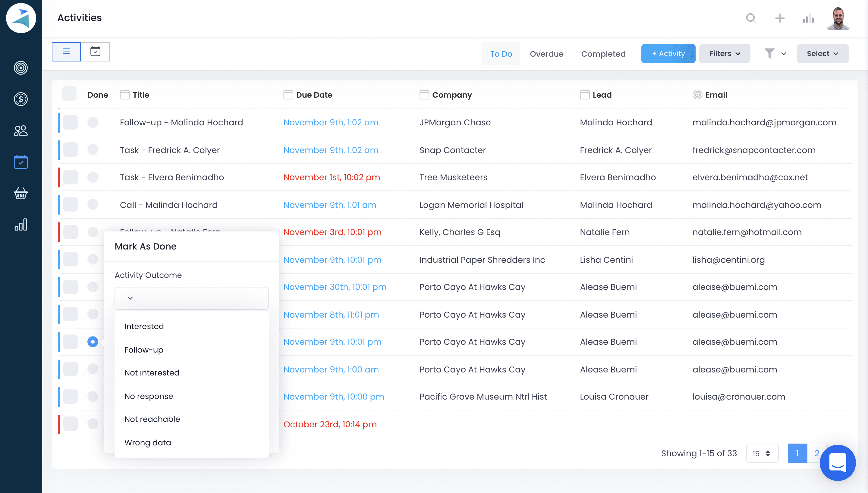
Task: Open the bar chart reports sidebar icon
Action: tap(21, 225)
